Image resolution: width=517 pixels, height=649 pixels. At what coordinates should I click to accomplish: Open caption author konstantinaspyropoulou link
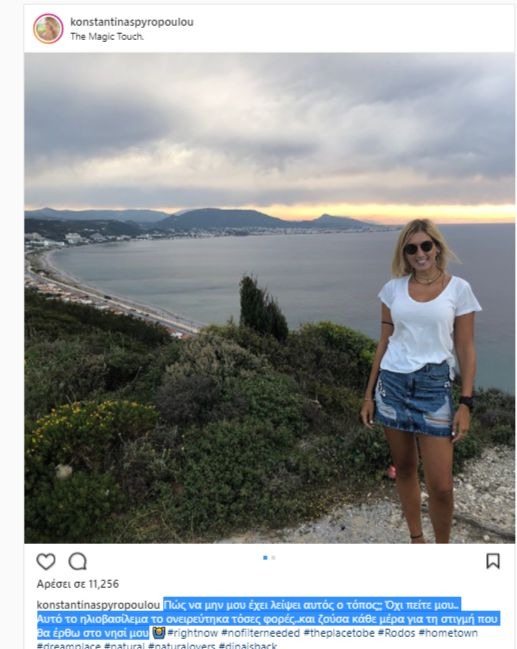pyautogui.click(x=98, y=605)
